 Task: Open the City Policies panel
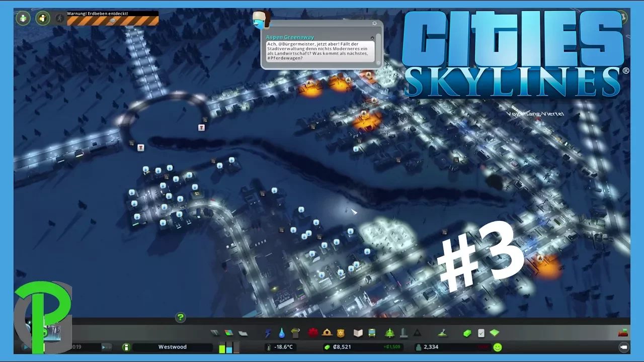[x=481, y=333]
